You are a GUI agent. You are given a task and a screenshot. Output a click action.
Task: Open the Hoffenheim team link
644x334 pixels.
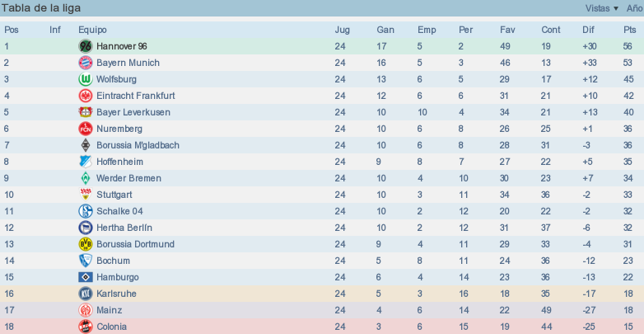[119, 162]
